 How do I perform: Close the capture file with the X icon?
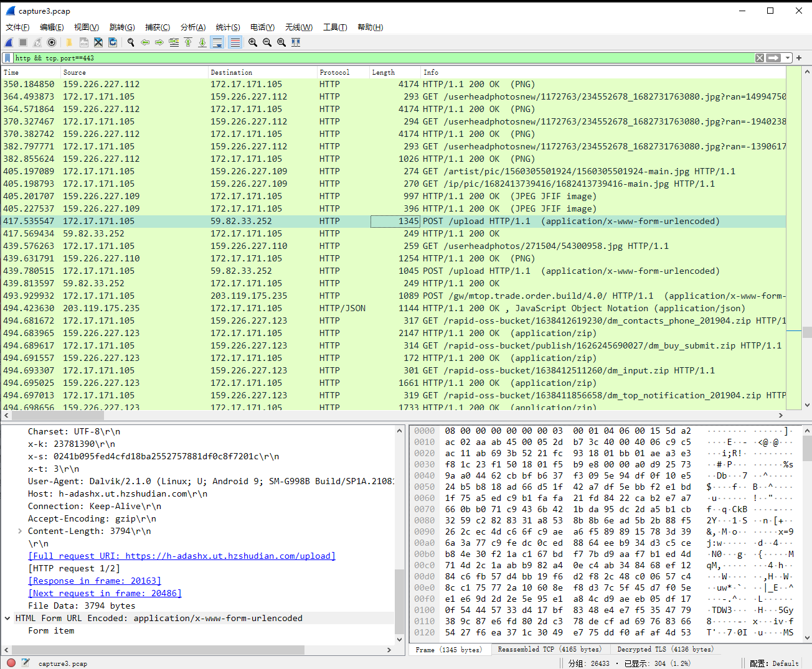pos(98,42)
